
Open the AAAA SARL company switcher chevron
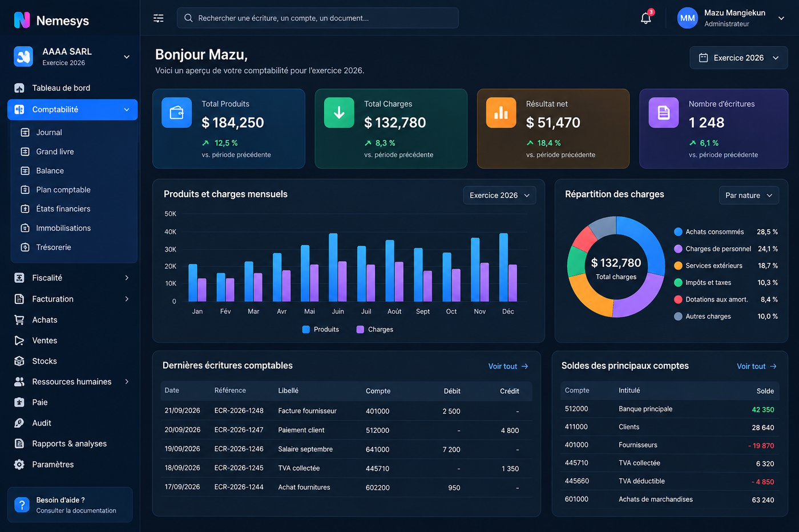127,57
